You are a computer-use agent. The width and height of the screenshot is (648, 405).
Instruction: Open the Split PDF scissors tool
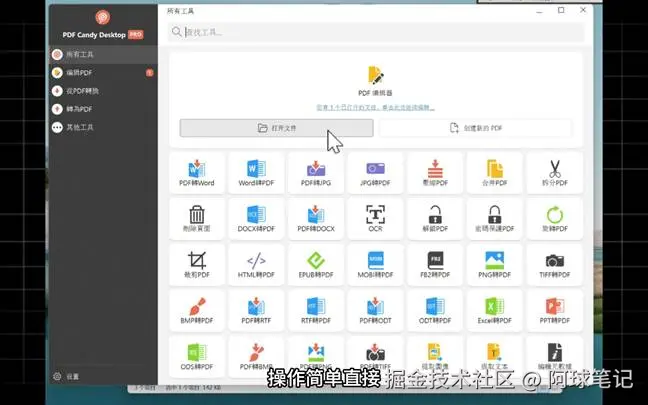click(x=555, y=173)
